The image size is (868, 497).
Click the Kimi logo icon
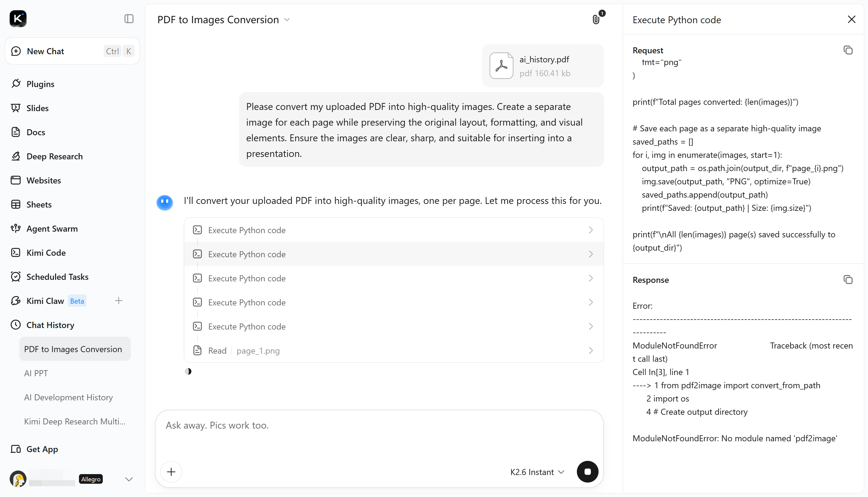click(x=18, y=19)
